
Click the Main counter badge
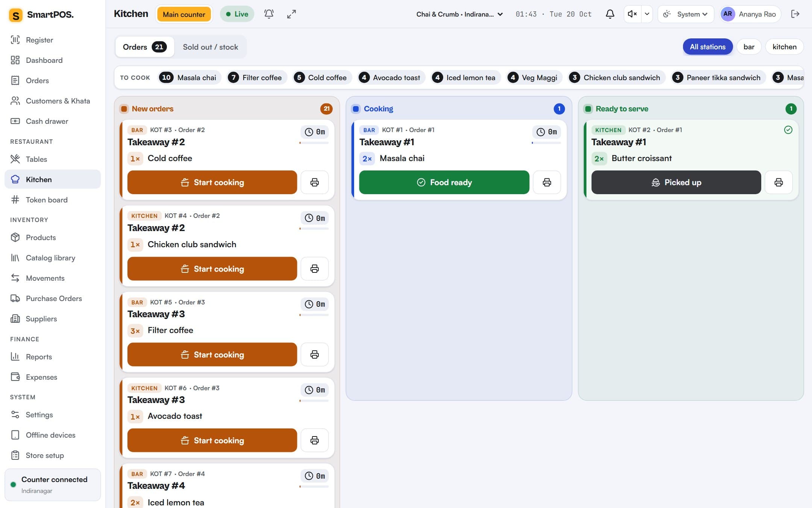click(x=184, y=14)
